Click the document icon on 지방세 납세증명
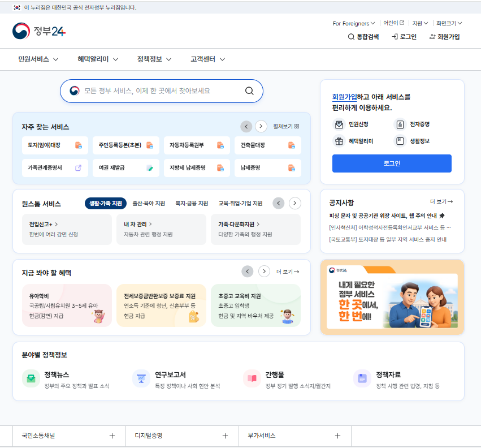This screenshot has width=481, height=448. [220, 168]
